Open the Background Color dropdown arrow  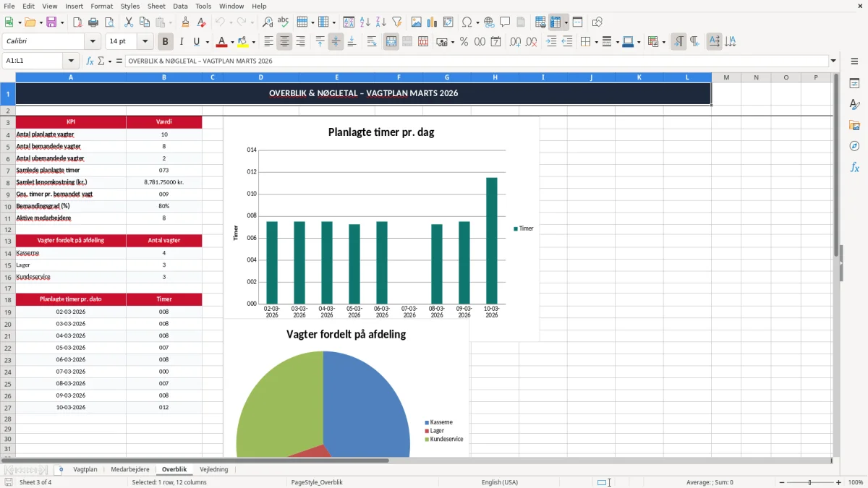(x=253, y=42)
